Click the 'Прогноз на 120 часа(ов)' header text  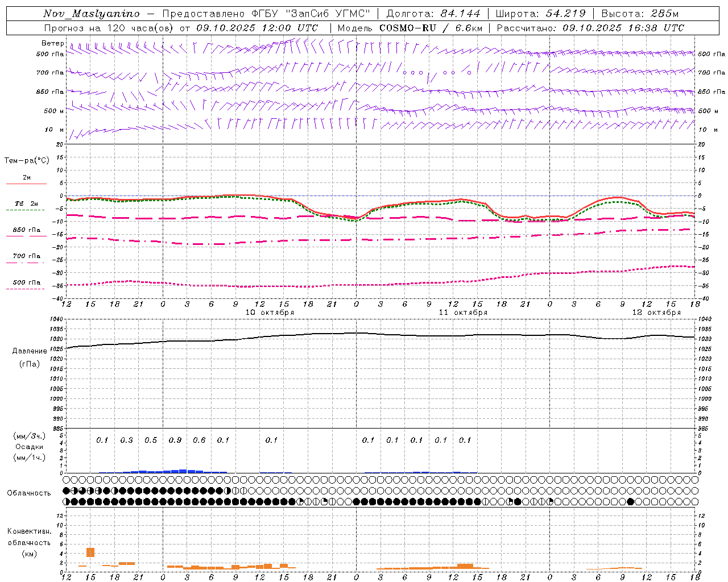(109, 28)
